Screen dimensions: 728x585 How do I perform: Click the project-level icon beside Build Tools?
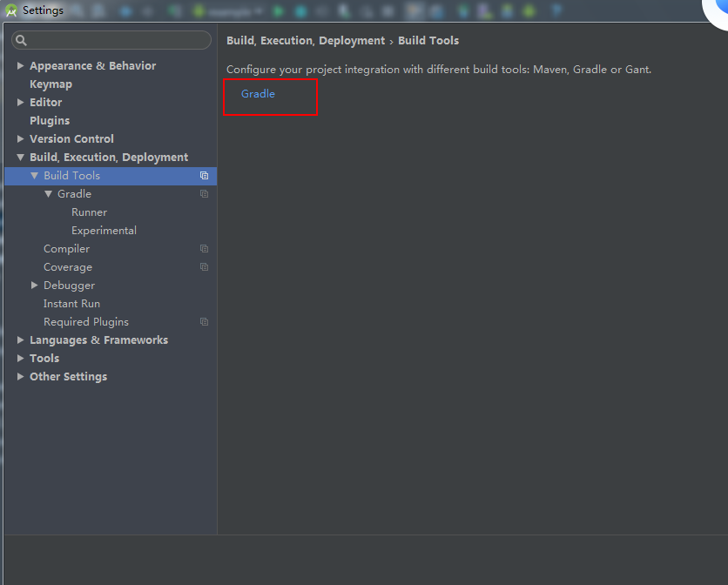coord(204,176)
